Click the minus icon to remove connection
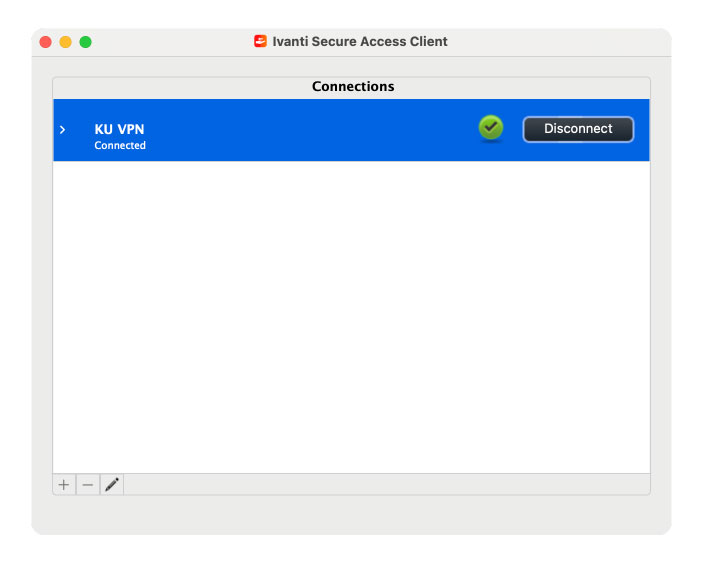 coord(88,485)
